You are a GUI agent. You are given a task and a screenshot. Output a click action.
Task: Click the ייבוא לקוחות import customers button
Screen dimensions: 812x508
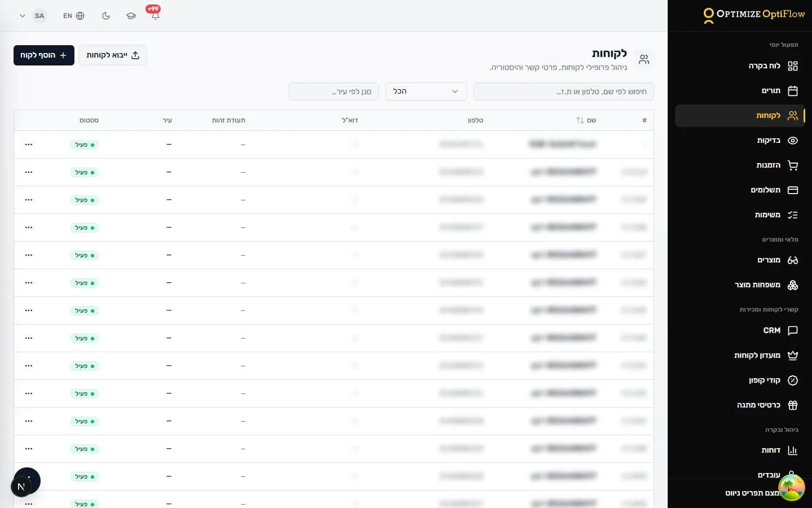pyautogui.click(x=113, y=55)
